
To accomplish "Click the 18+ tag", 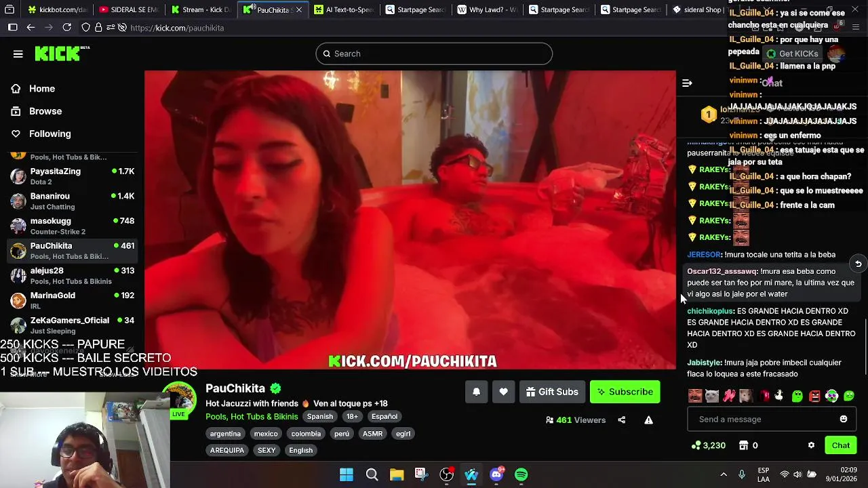I will (x=352, y=417).
